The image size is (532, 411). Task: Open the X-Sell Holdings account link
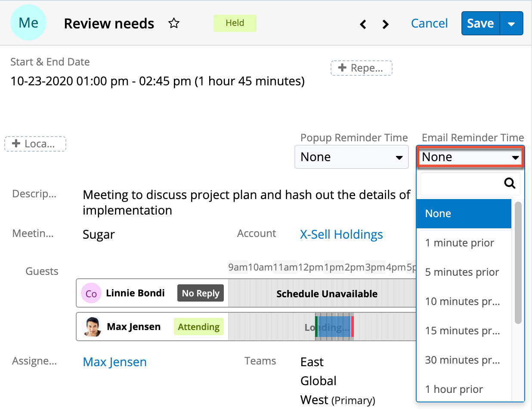[x=341, y=234]
